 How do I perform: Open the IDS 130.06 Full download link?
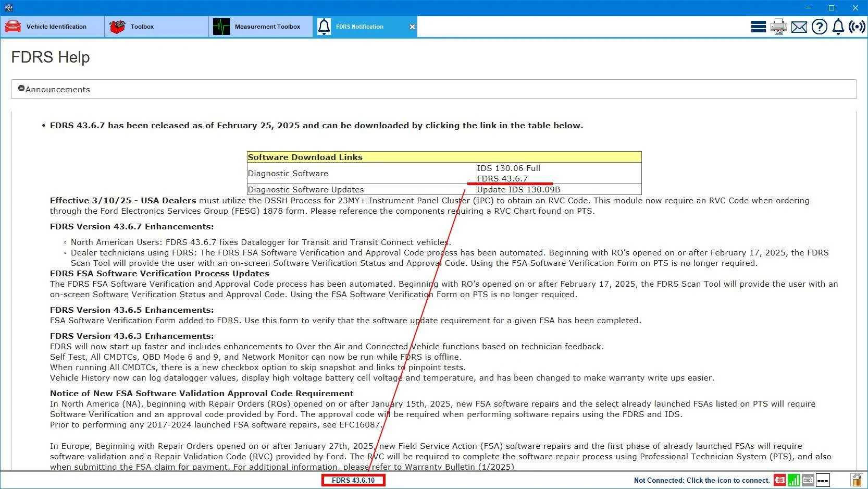509,168
